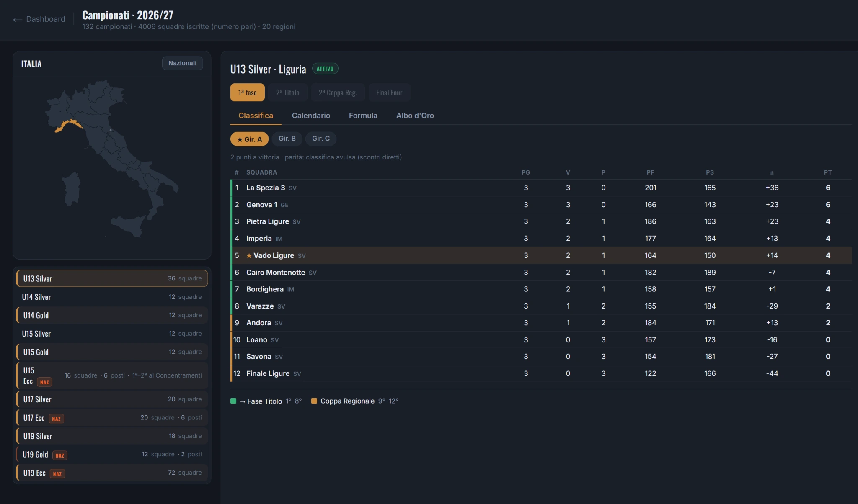
Task: Go back to Dashboard via arrow link
Action: tap(39, 19)
